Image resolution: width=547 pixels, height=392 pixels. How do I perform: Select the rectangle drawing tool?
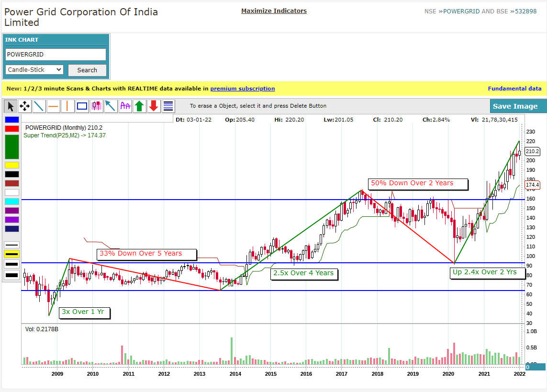tap(82, 106)
